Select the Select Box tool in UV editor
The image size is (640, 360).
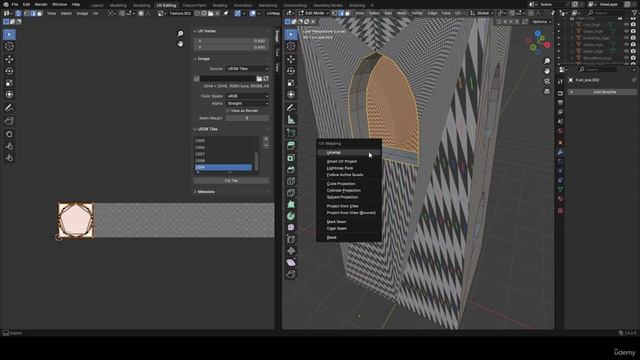(x=9, y=35)
